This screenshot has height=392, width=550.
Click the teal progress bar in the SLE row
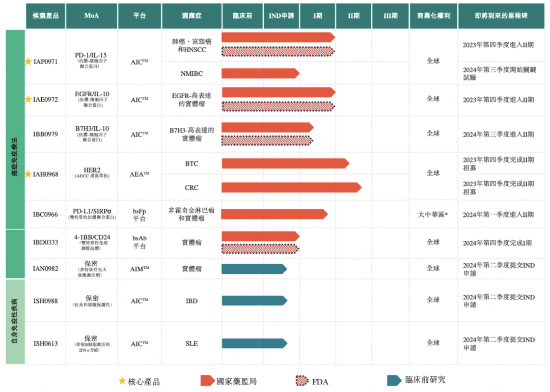(255, 343)
